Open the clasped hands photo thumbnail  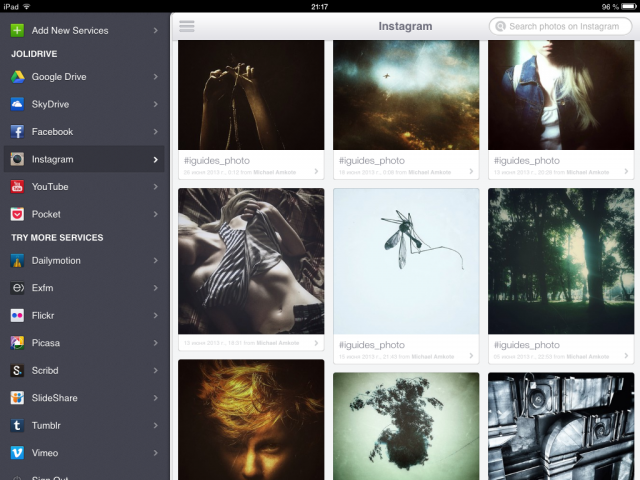click(x=251, y=95)
